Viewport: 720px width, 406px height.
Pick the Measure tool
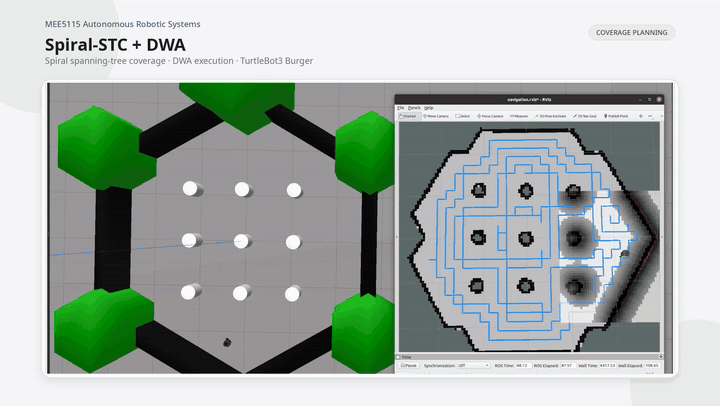(x=519, y=116)
